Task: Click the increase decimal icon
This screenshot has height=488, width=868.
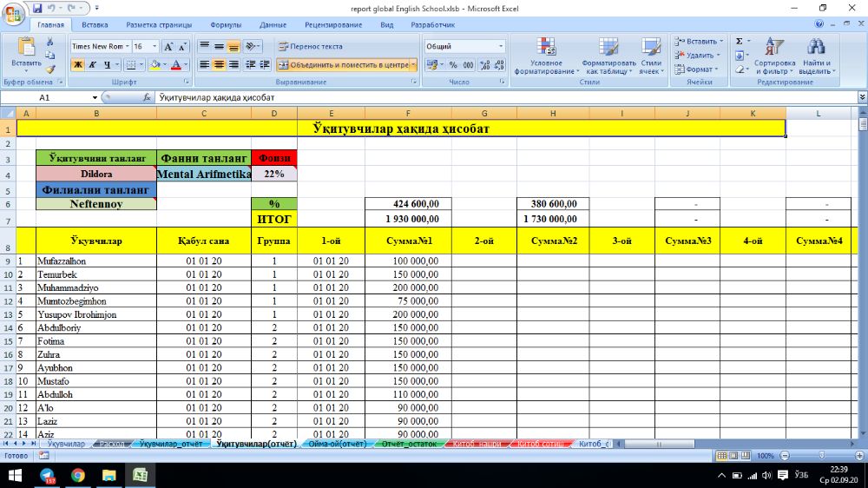Action: pos(485,65)
